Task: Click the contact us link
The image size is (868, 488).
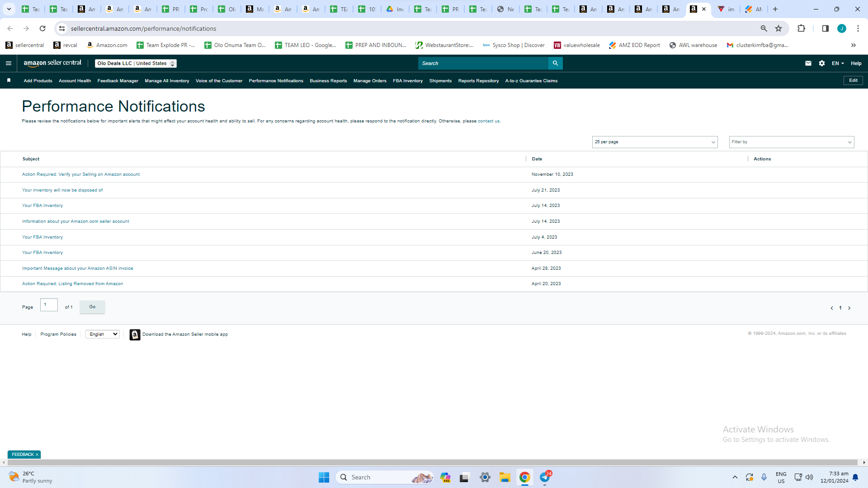Action: pos(489,121)
